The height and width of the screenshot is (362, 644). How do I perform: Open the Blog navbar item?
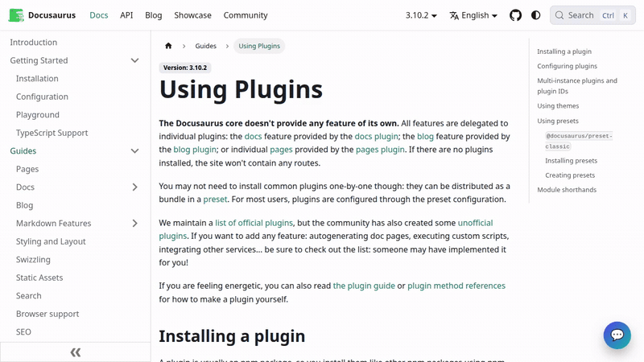[154, 15]
